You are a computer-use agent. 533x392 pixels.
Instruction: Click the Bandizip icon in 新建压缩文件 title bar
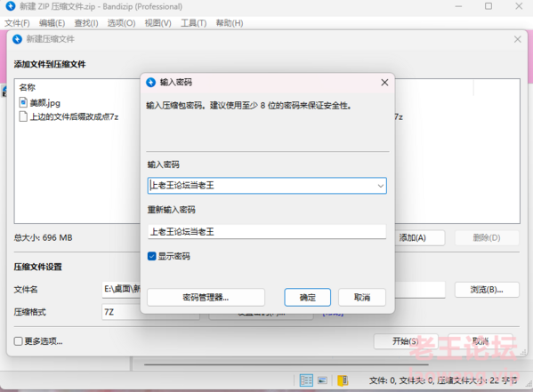pyautogui.click(x=17, y=39)
